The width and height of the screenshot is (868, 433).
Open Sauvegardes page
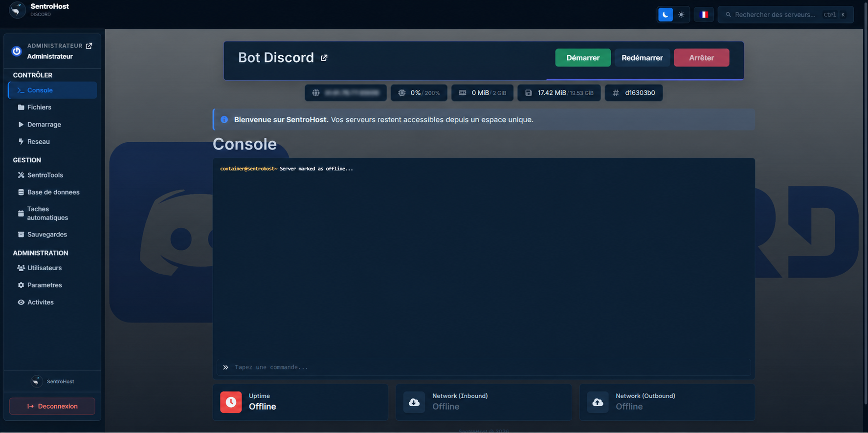[52, 234]
